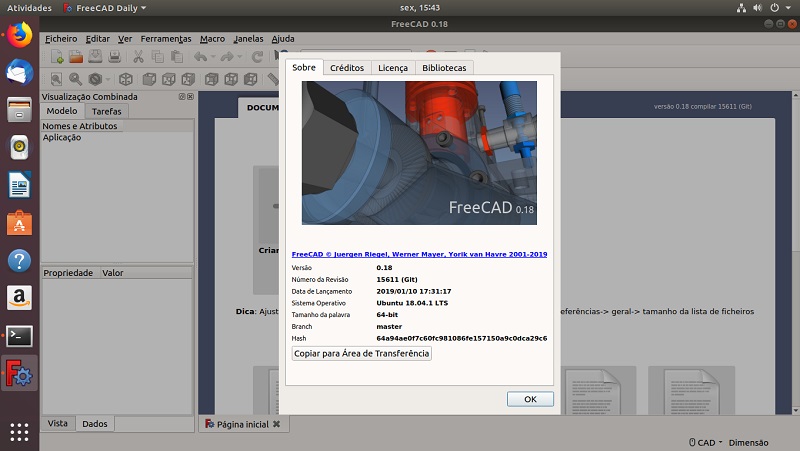Screen dimensions: 800x451
Task: Click the Undo arrow icon
Action: coord(201,57)
